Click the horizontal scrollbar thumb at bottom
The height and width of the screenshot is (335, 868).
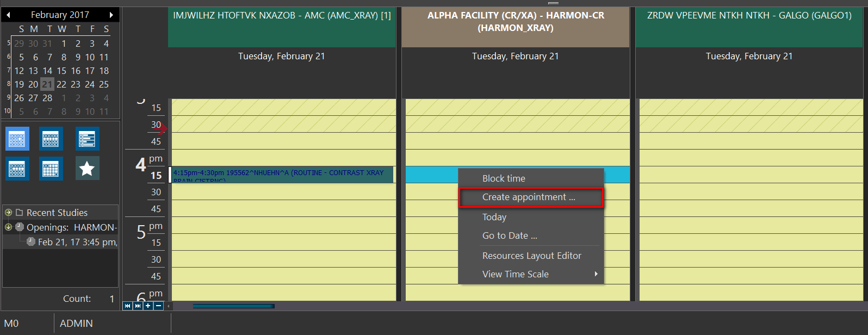point(233,306)
